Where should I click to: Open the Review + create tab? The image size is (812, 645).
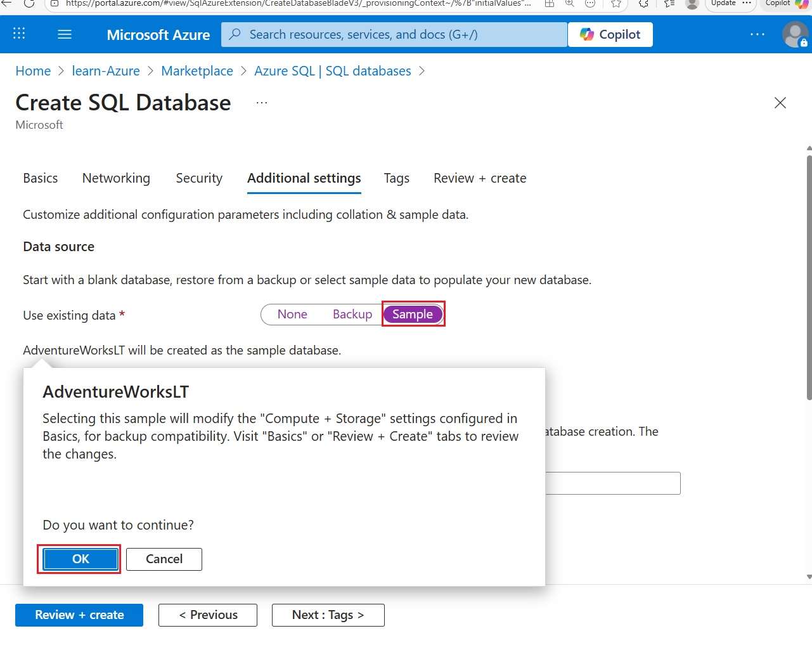[x=480, y=178]
